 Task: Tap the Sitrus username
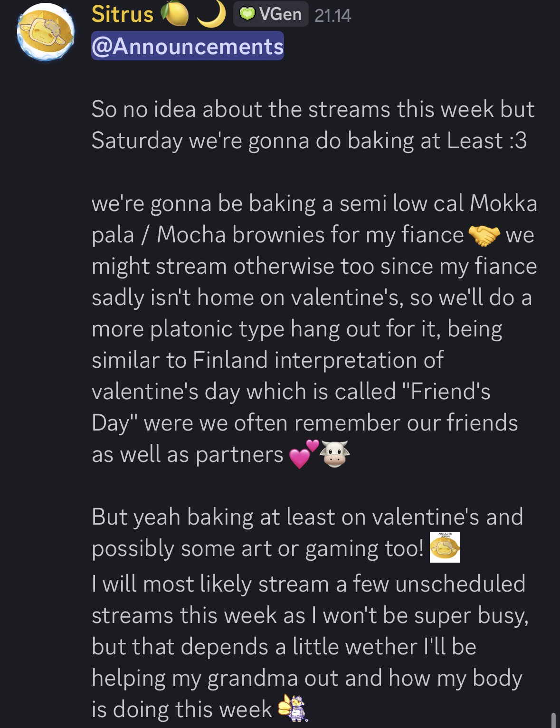pos(123,14)
